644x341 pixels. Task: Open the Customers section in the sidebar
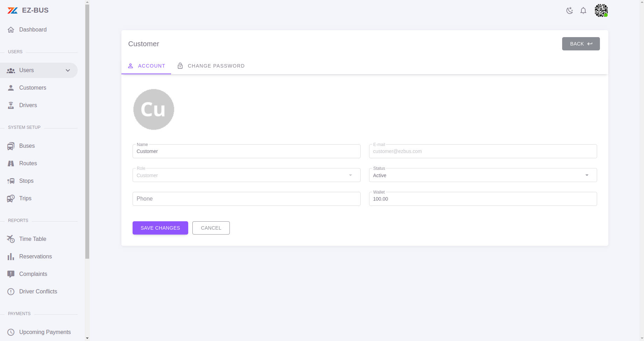[x=33, y=88]
